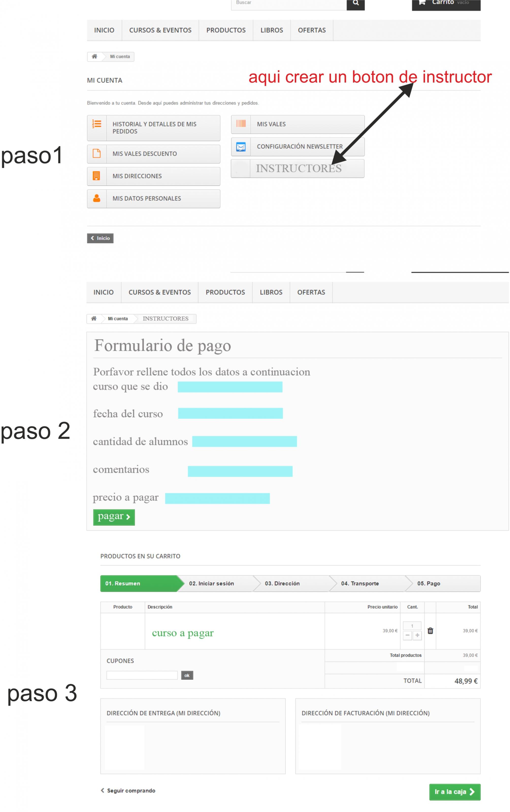Click the search magnifier icon
This screenshot has width=510, height=812.
(x=355, y=3)
